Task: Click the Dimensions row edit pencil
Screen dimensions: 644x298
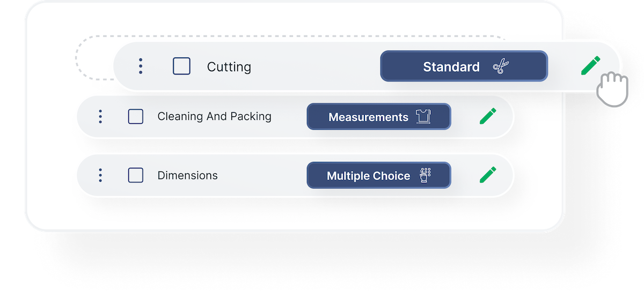Action: [x=488, y=175]
